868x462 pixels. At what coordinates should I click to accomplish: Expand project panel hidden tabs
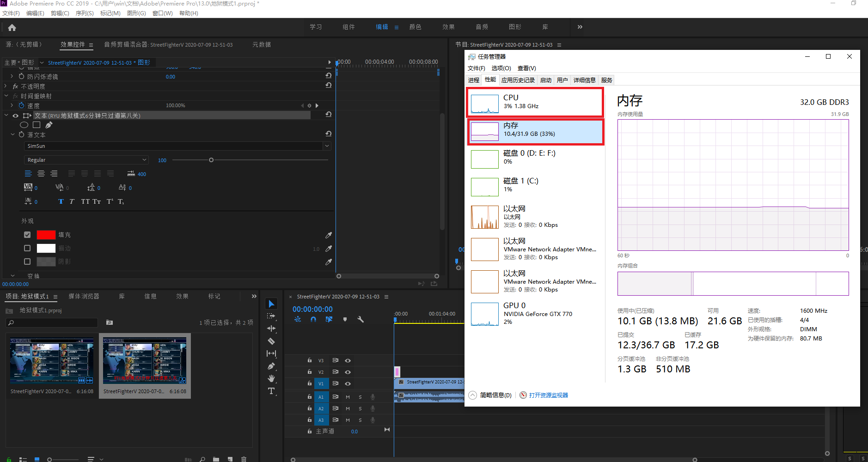click(x=254, y=296)
